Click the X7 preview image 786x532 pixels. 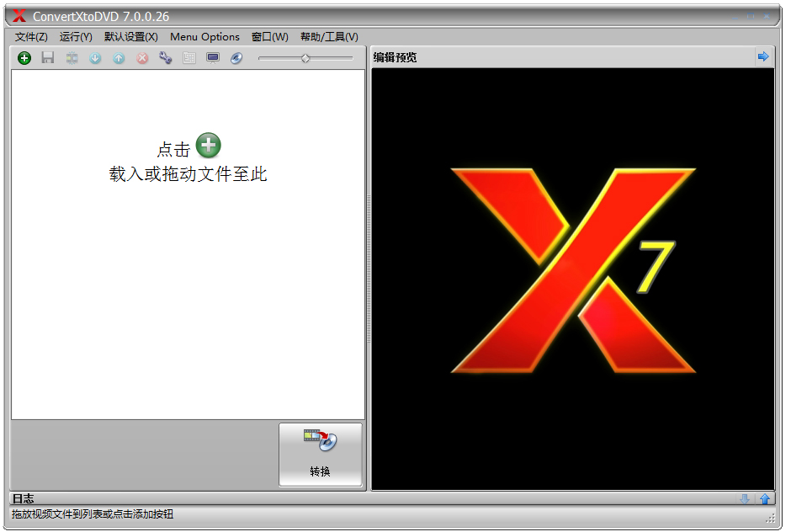coord(573,279)
